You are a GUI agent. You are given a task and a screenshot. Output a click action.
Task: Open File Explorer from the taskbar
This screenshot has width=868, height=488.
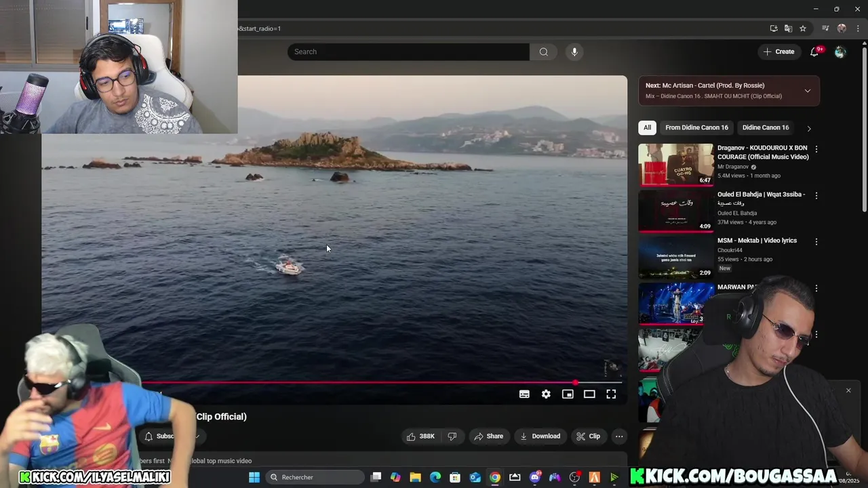(415, 477)
